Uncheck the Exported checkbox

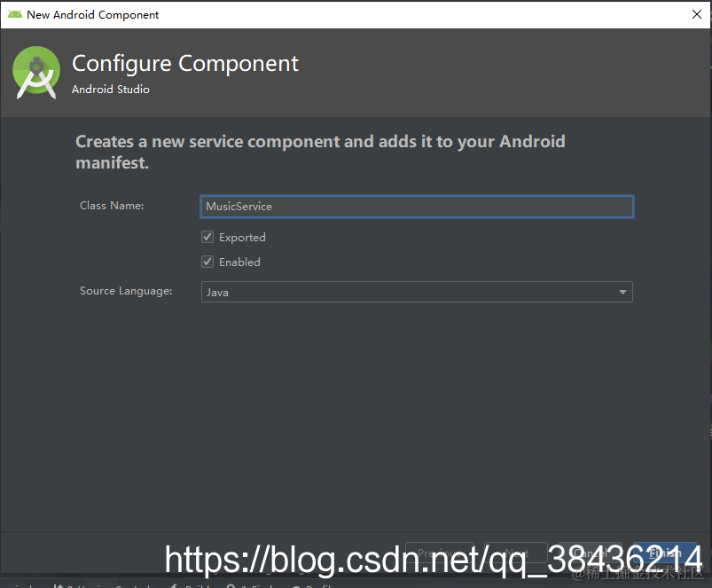click(207, 237)
